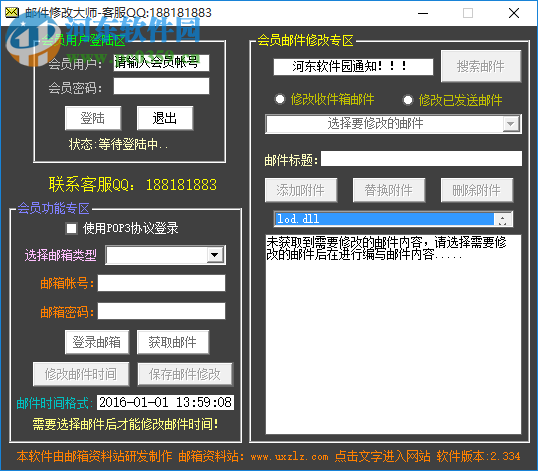The image size is (538, 471).
Task: Click the 邮箱密码 input field
Action: click(161, 311)
